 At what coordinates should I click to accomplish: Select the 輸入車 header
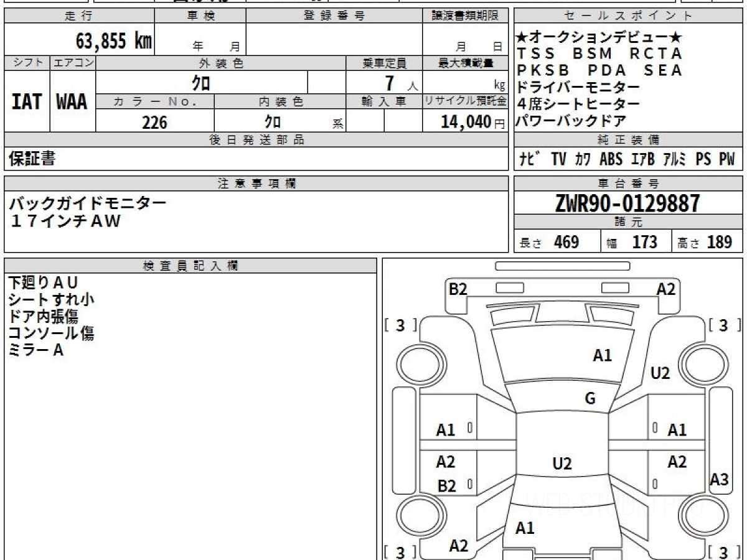(385, 102)
